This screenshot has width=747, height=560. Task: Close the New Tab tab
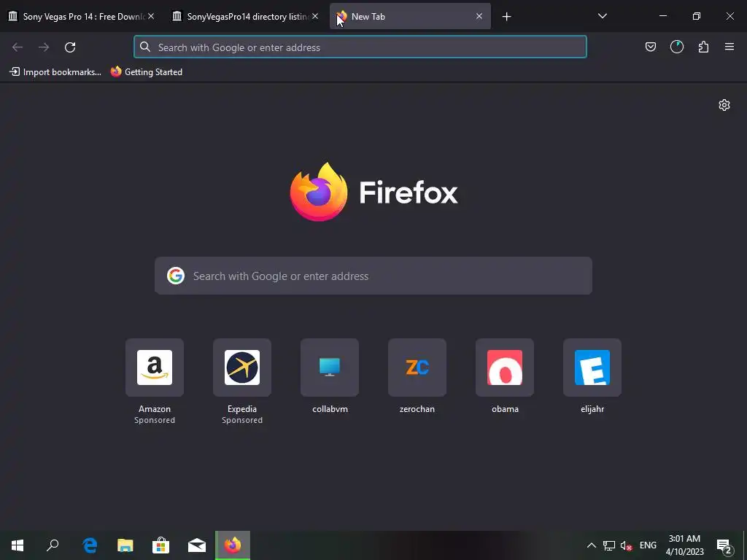click(479, 16)
